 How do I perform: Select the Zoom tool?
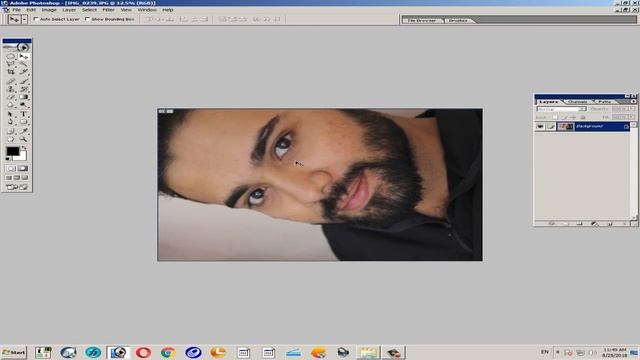tap(24, 139)
